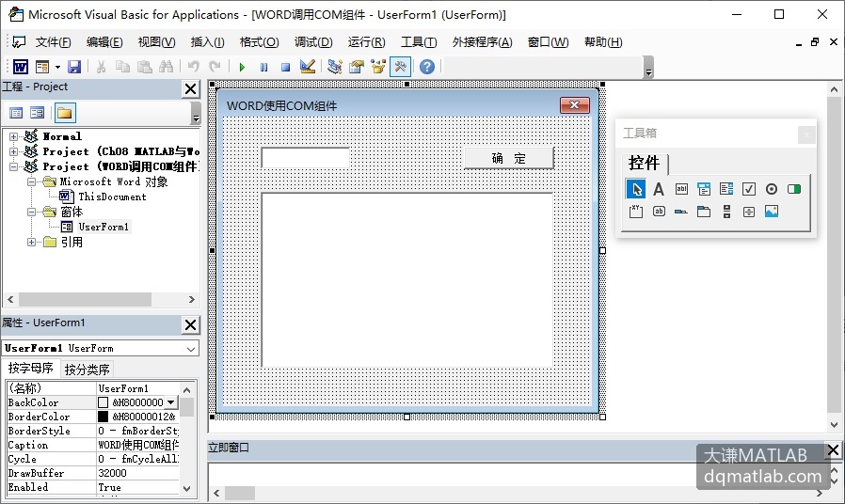Screen dimensions: 845x504
Task: Click the 控件 tab in toolbox
Action: (x=644, y=163)
